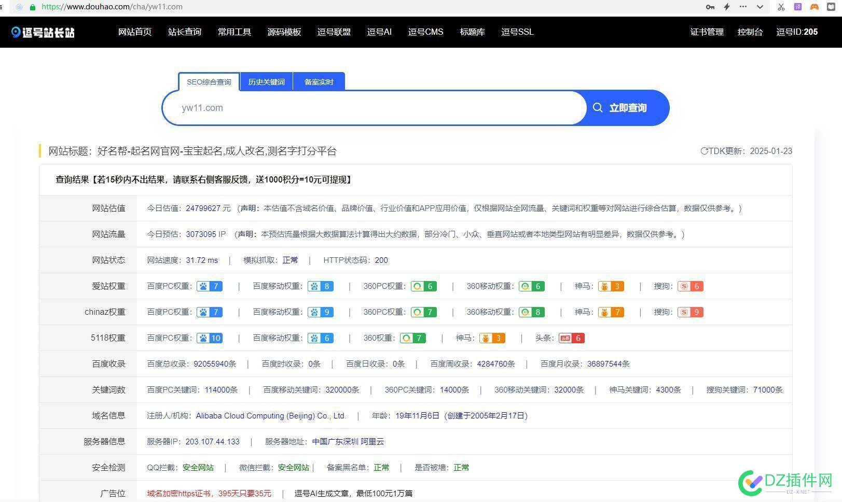
Task: Click the domain search input field
Action: coord(375,108)
